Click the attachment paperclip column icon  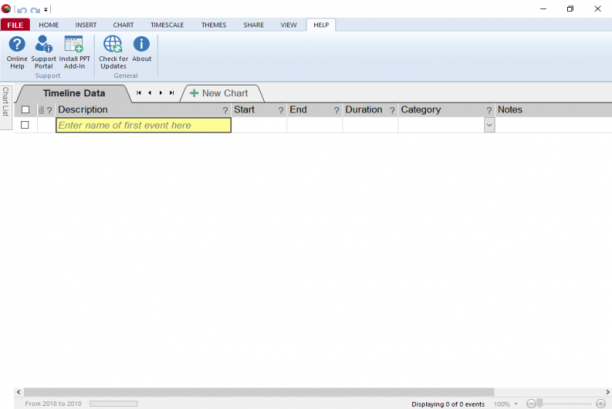[x=41, y=110]
